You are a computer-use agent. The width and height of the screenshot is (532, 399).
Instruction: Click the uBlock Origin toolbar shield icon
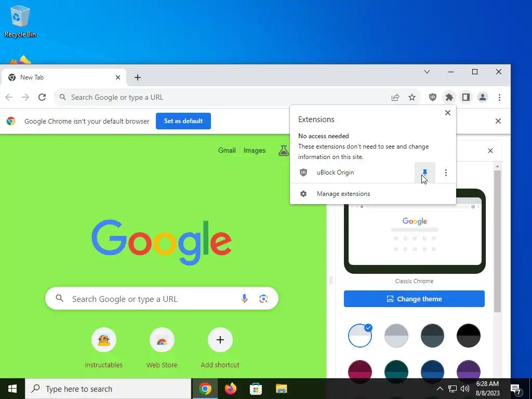click(433, 97)
